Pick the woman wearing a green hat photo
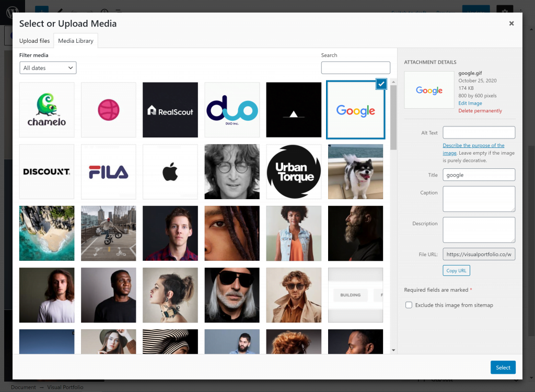The height and width of the screenshot is (392, 535). (109, 342)
